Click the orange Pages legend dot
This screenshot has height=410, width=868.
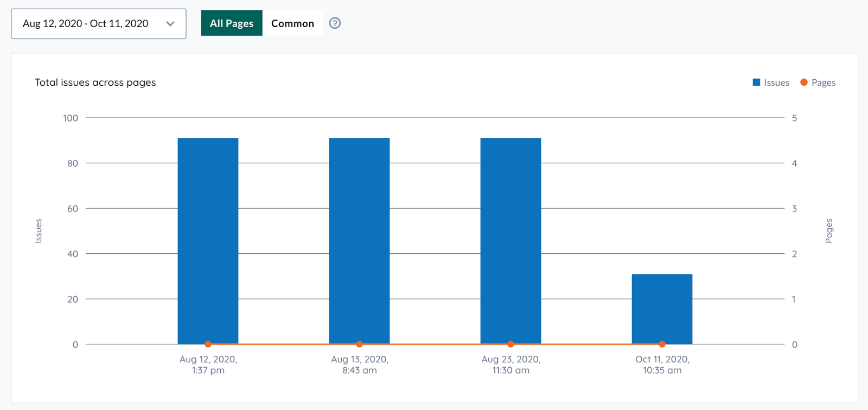click(804, 82)
